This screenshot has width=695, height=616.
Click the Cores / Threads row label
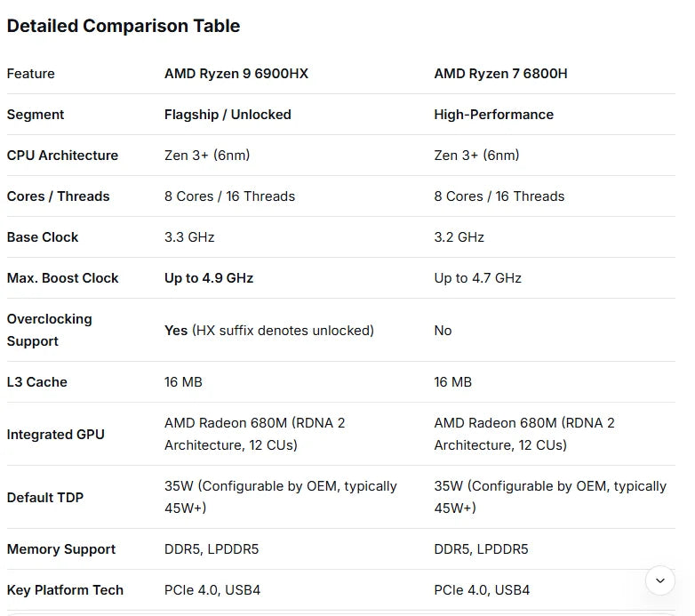58,196
